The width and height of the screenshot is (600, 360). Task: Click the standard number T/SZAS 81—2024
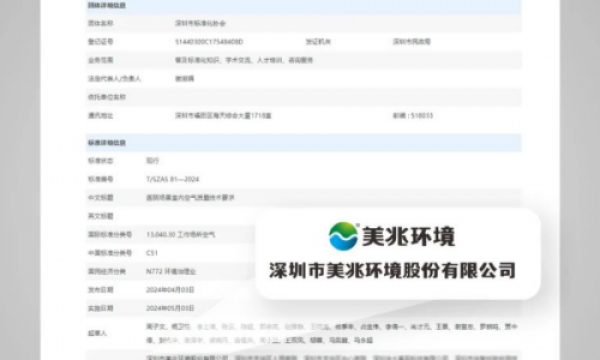173,179
